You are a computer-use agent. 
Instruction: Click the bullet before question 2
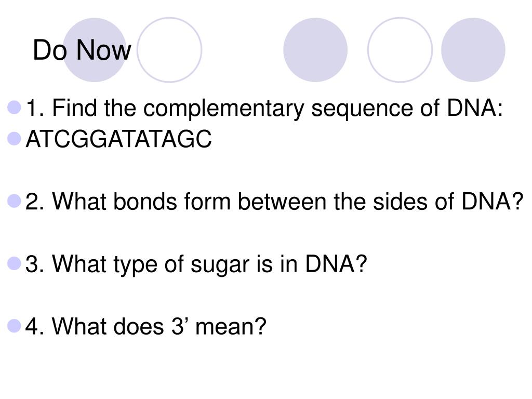14,201
